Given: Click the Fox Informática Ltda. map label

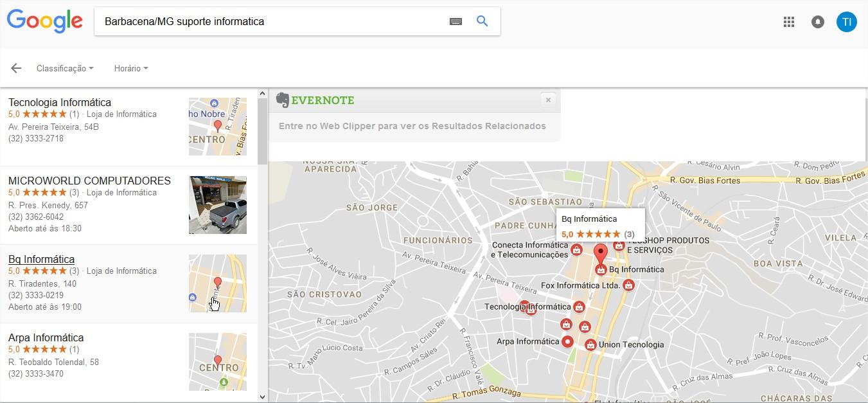Looking at the screenshot, I should point(580,285).
